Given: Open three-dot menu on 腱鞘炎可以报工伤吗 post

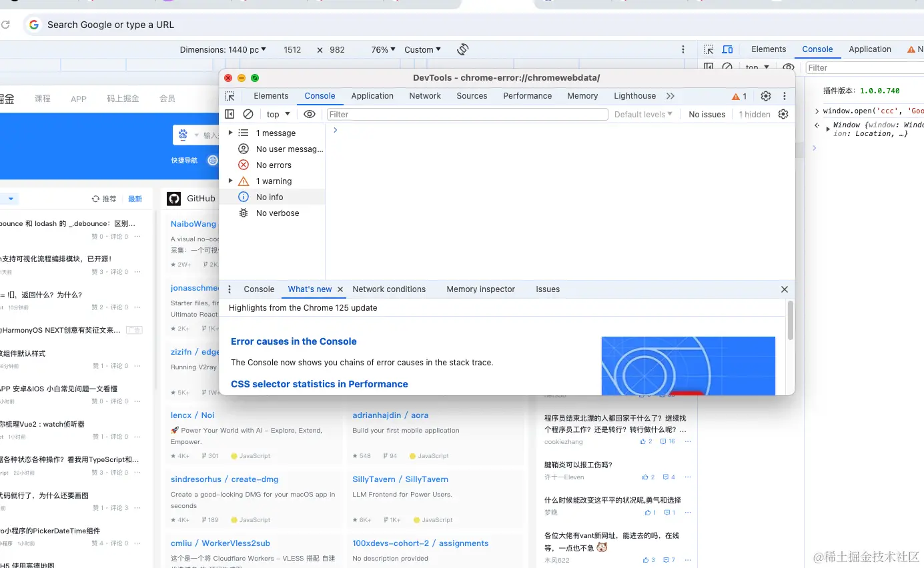Looking at the screenshot, I should click(688, 477).
